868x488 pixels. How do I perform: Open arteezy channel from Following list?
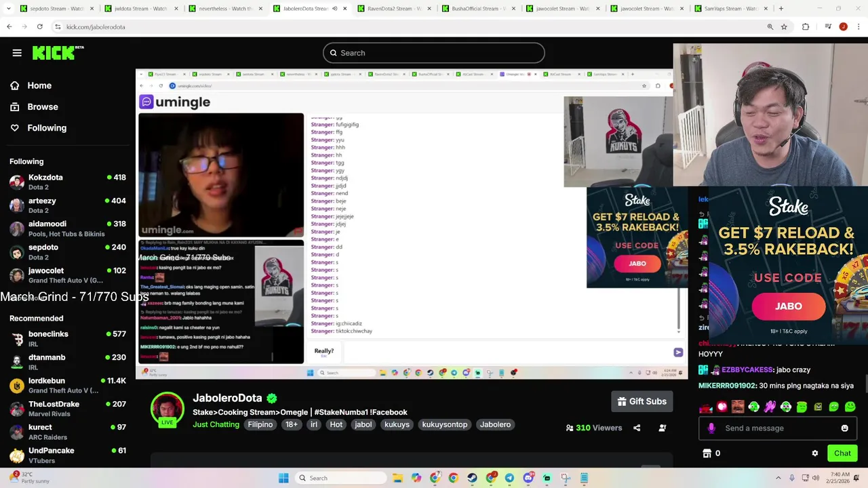click(x=68, y=205)
